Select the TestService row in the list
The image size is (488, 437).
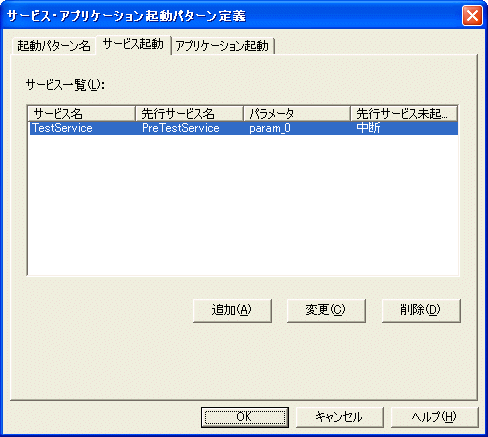[244, 128]
